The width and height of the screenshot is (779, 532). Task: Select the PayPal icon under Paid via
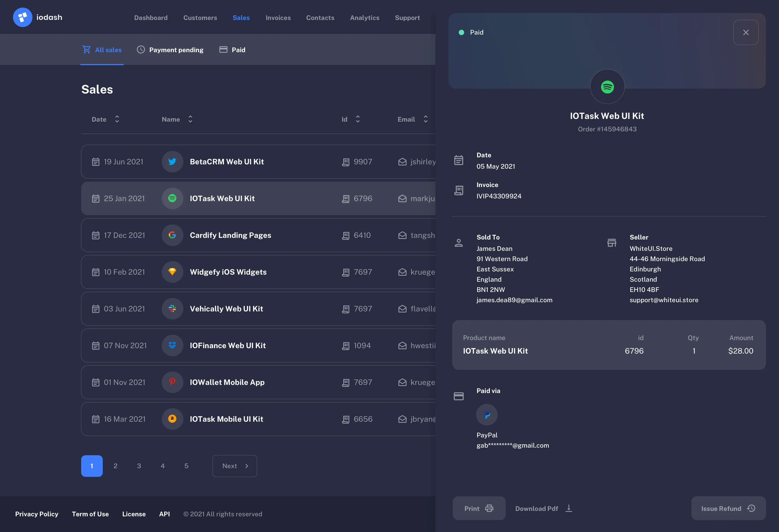[487, 414]
